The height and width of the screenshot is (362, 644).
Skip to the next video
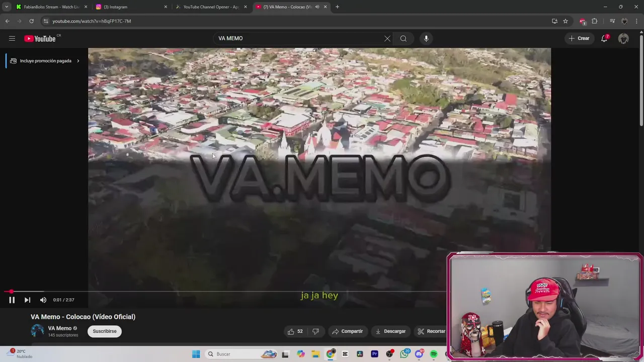tap(27, 300)
